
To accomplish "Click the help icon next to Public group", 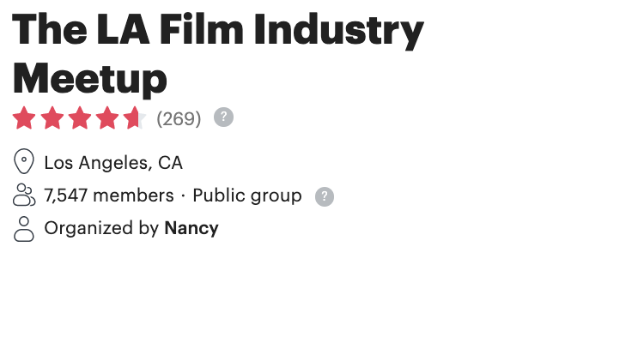I will click(x=325, y=196).
